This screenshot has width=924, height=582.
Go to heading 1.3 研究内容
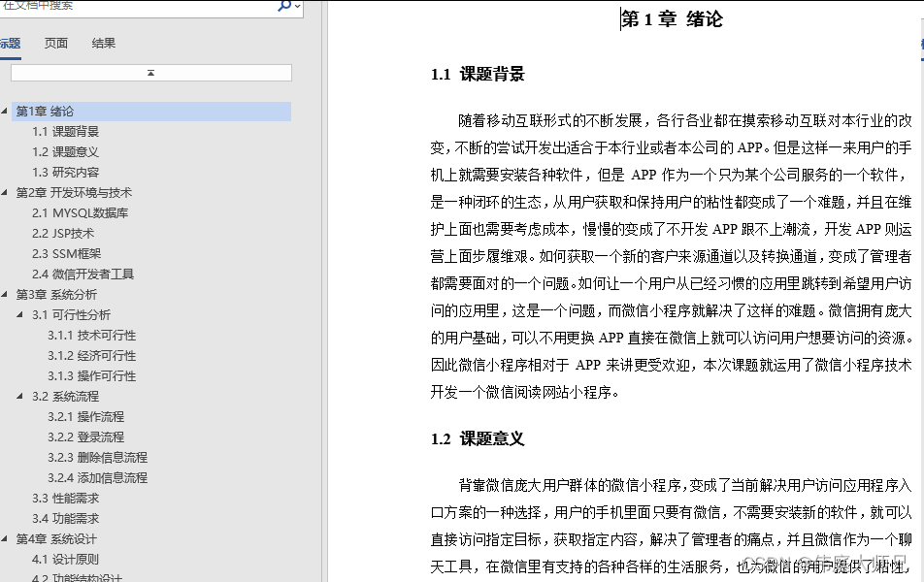click(65, 172)
